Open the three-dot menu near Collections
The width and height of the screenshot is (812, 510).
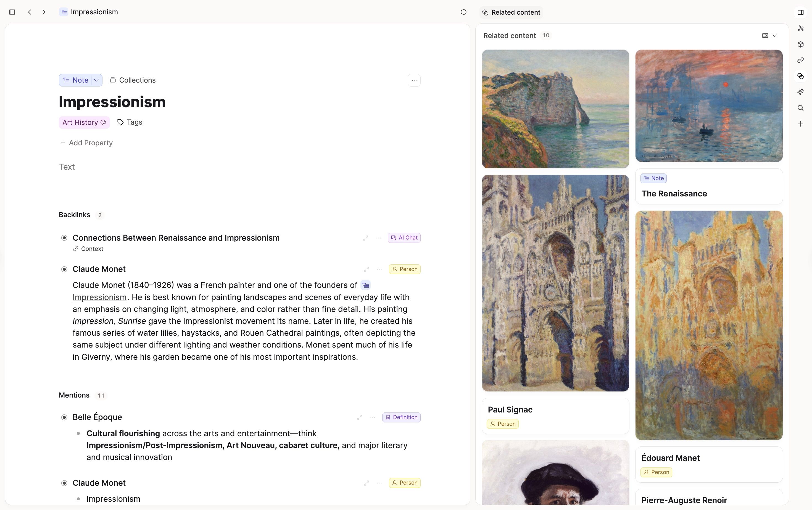pyautogui.click(x=414, y=80)
